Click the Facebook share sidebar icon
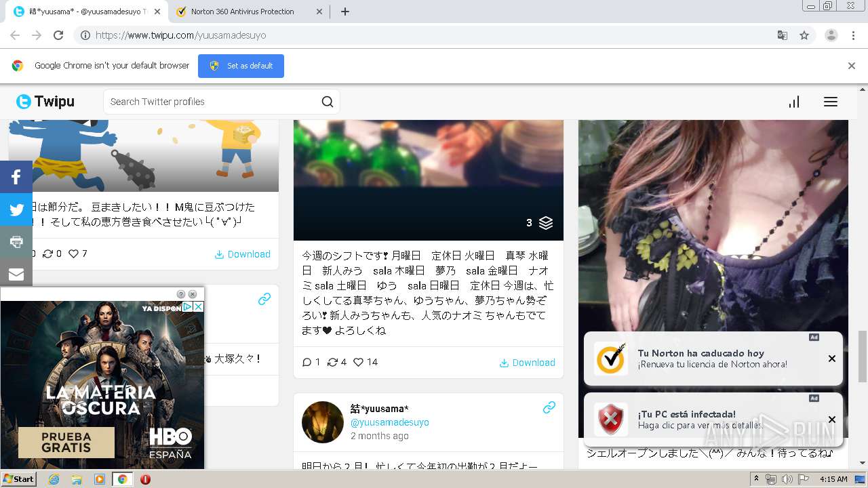 click(x=16, y=178)
